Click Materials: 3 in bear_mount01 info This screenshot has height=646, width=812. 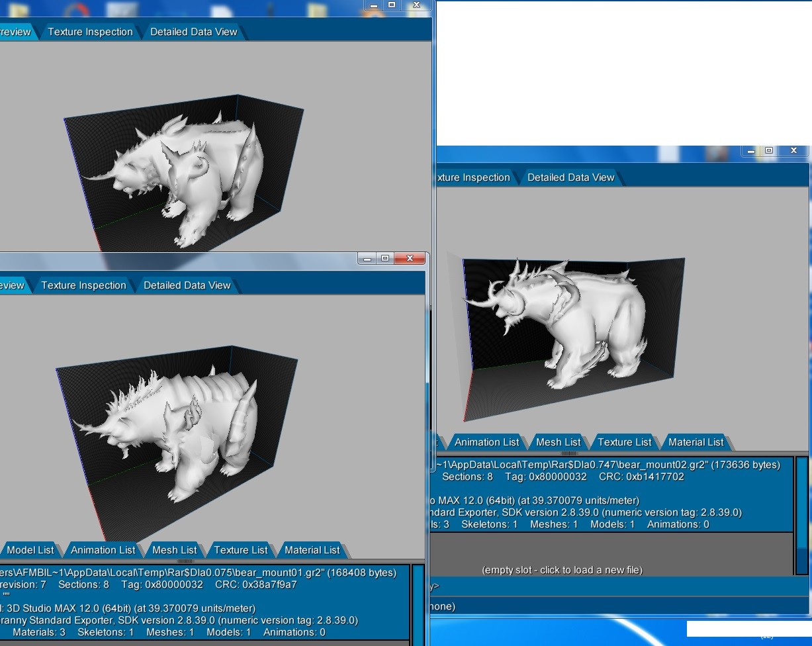(x=38, y=632)
